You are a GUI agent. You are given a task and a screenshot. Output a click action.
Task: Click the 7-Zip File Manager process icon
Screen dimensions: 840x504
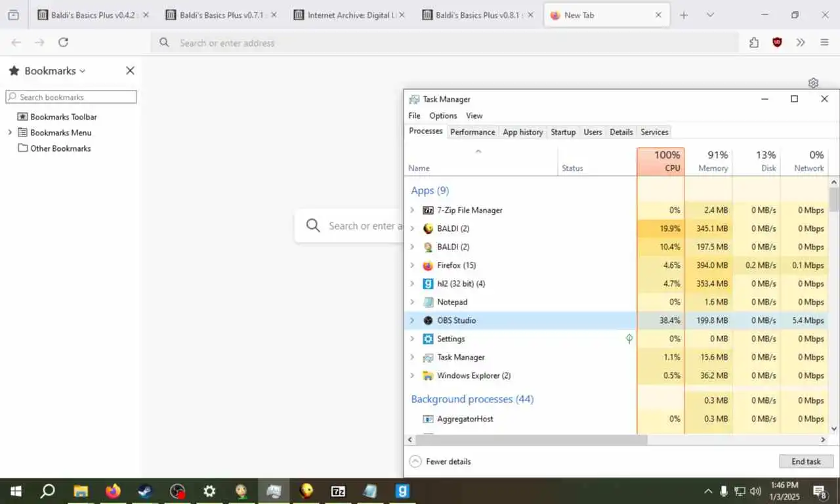428,211
